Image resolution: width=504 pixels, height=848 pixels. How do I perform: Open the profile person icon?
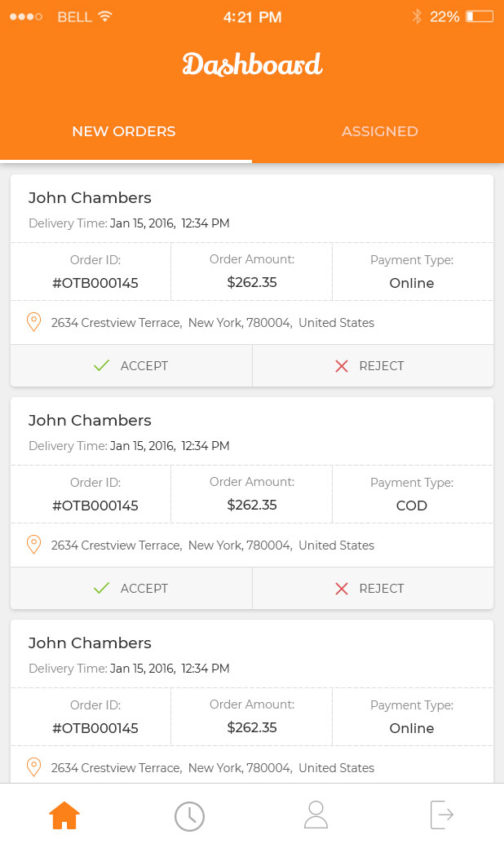(316, 815)
